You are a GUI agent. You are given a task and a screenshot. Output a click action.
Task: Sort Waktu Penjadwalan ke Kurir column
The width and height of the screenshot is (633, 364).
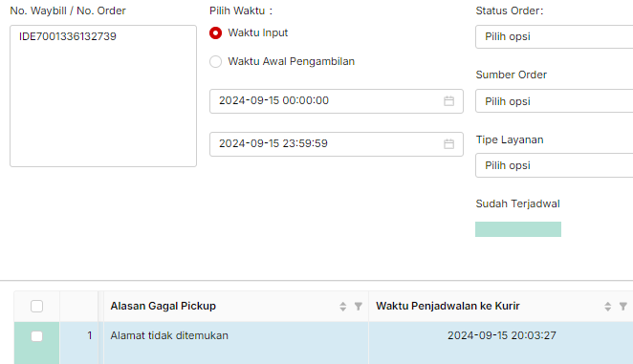tap(607, 307)
